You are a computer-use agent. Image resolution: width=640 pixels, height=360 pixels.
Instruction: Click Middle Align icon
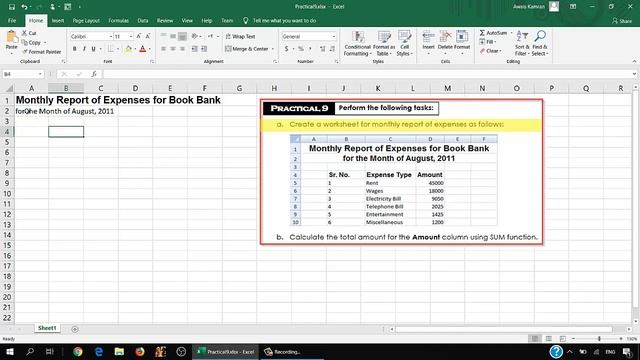173,36
